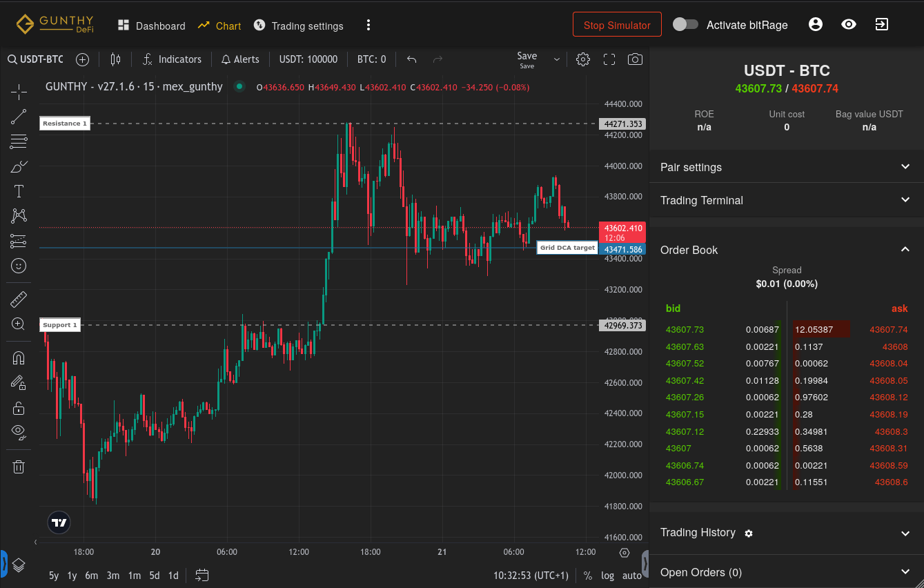Select the text annotation tool
The image size is (924, 588).
(x=19, y=191)
